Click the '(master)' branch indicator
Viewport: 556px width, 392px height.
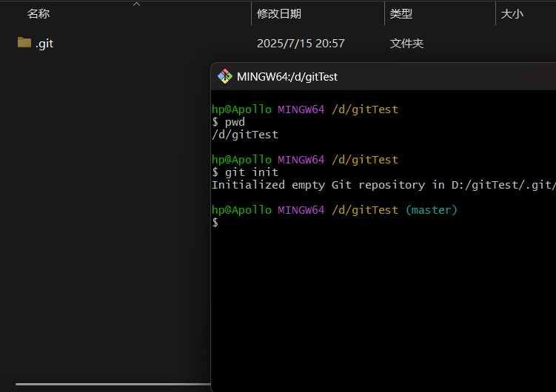coord(432,210)
